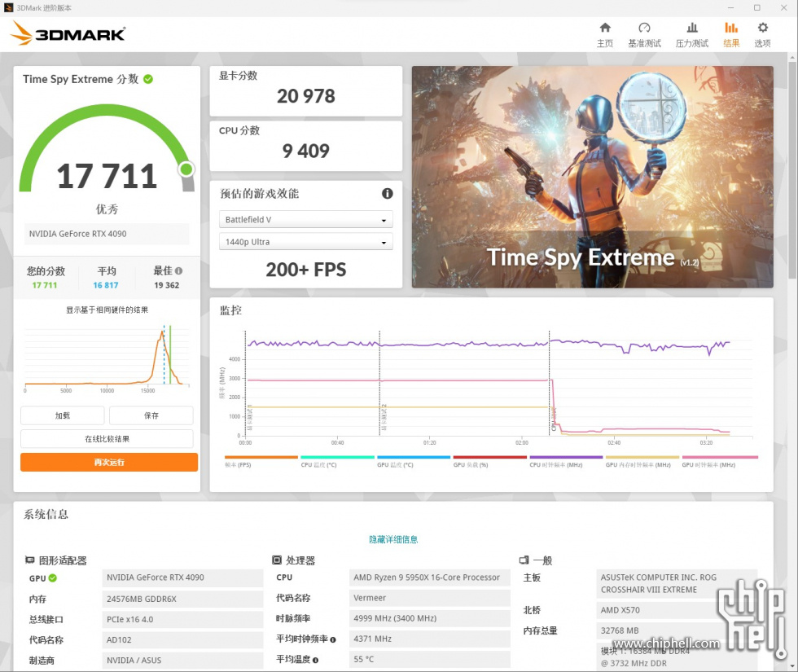Click the GPU row value NVIDIA GeForce RTX 4090
This screenshot has width=798, height=672.
coord(182,578)
